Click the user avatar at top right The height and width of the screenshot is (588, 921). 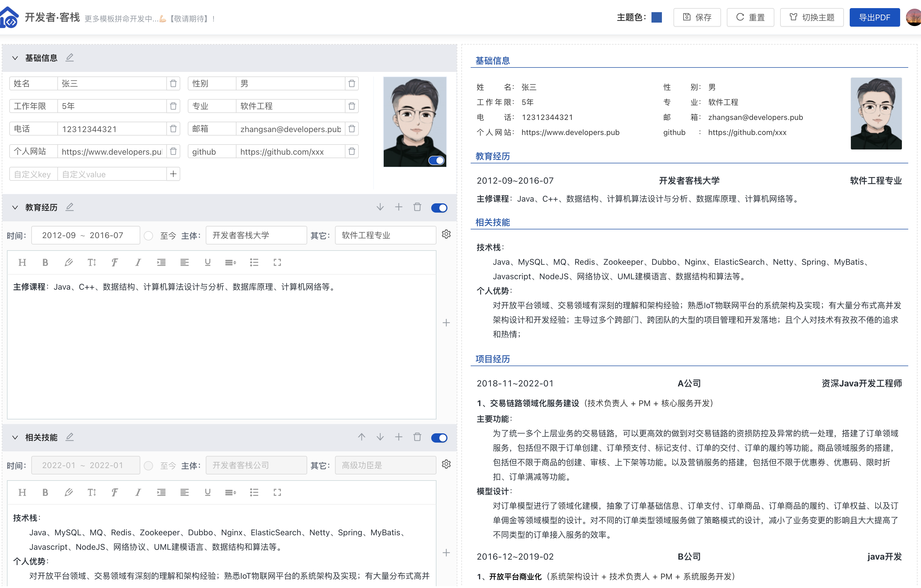pyautogui.click(x=914, y=18)
